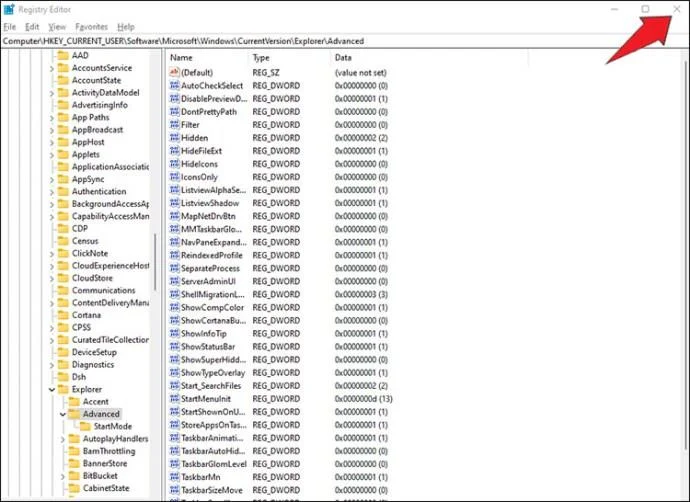690x502 pixels.
Task: Click the Cortana folder icon
Action: point(63,315)
